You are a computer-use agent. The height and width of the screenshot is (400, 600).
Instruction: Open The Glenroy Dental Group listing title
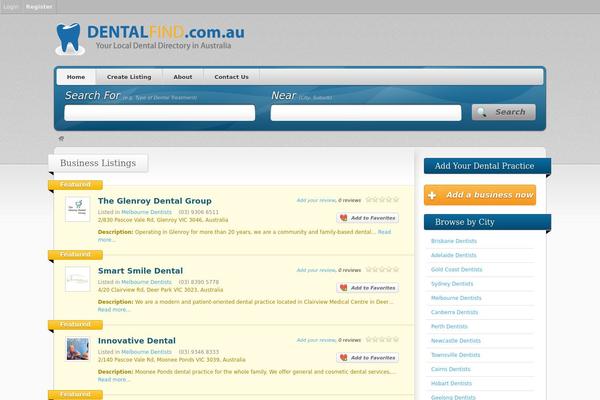[x=155, y=201]
